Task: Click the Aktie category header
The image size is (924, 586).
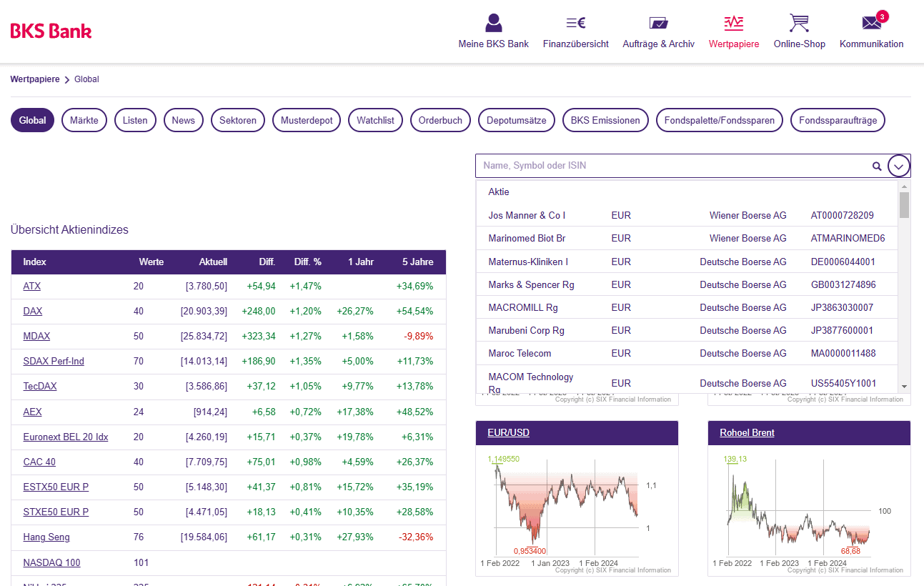Action: point(499,192)
